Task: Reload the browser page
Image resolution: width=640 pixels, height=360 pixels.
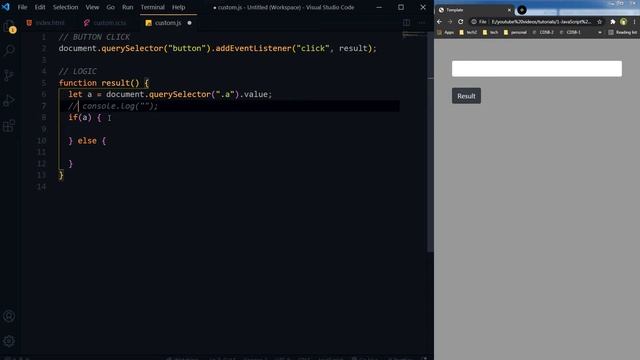Action: (461, 22)
